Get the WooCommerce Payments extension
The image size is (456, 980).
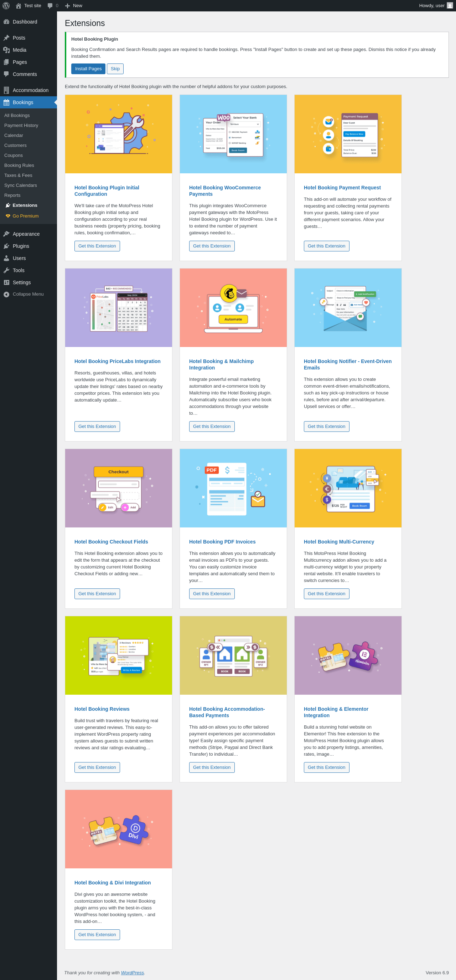(212, 246)
